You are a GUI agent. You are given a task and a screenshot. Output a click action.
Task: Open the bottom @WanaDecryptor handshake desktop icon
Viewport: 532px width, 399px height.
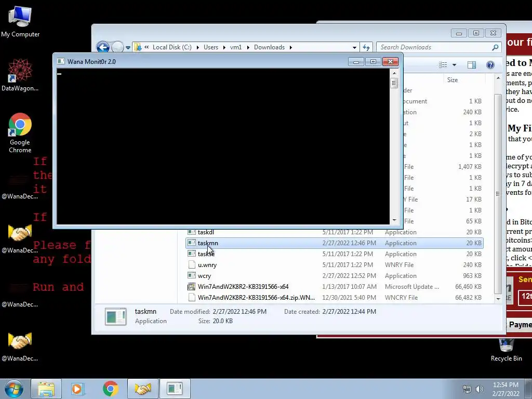[20, 347]
